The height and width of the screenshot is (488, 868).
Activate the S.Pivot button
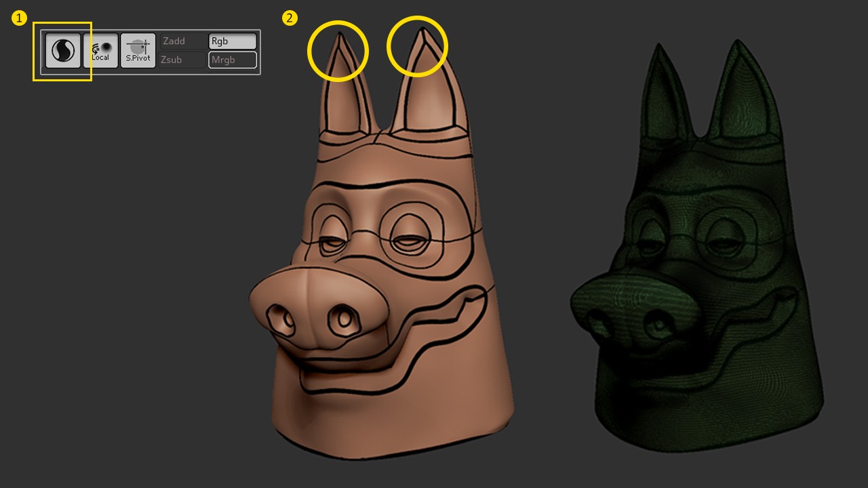(x=138, y=51)
